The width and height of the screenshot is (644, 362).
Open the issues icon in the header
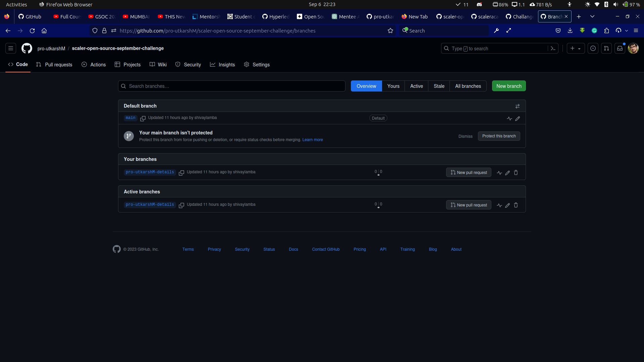click(x=593, y=48)
